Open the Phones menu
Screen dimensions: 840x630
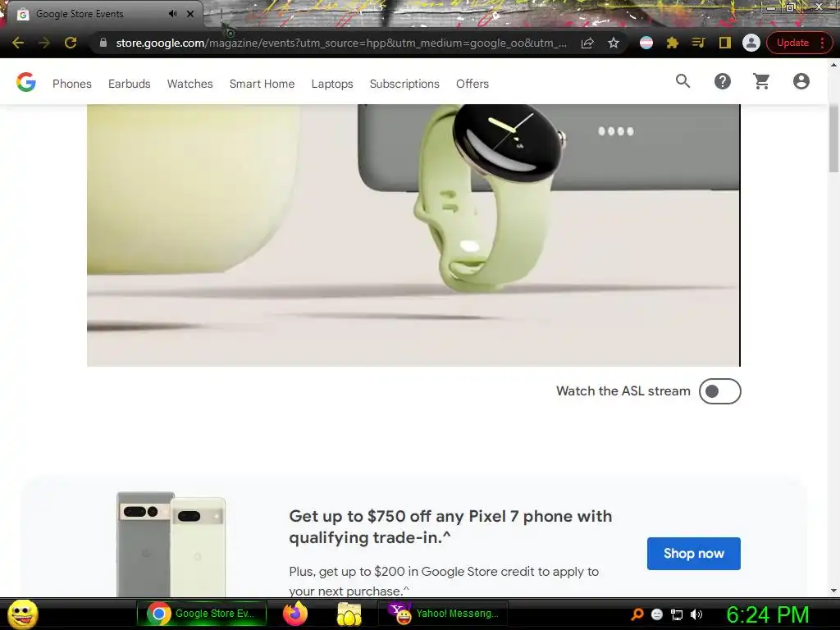[x=72, y=84]
